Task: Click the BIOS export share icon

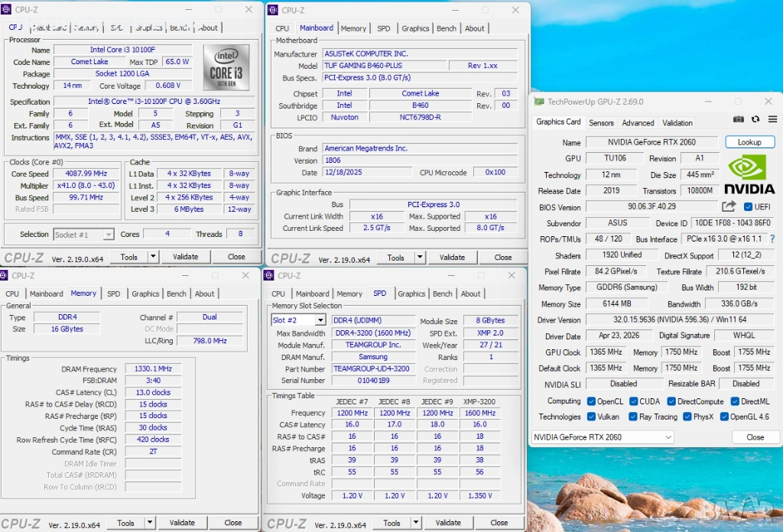Action: tap(729, 206)
